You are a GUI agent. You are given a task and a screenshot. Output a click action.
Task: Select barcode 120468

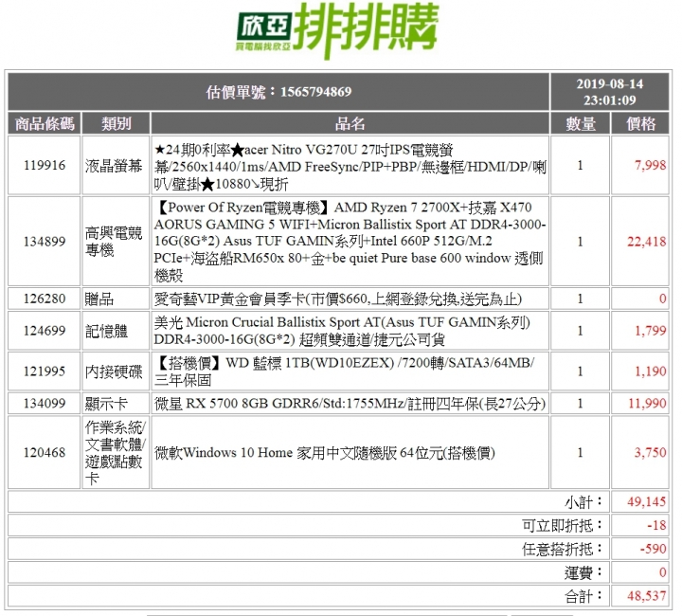[45, 452]
